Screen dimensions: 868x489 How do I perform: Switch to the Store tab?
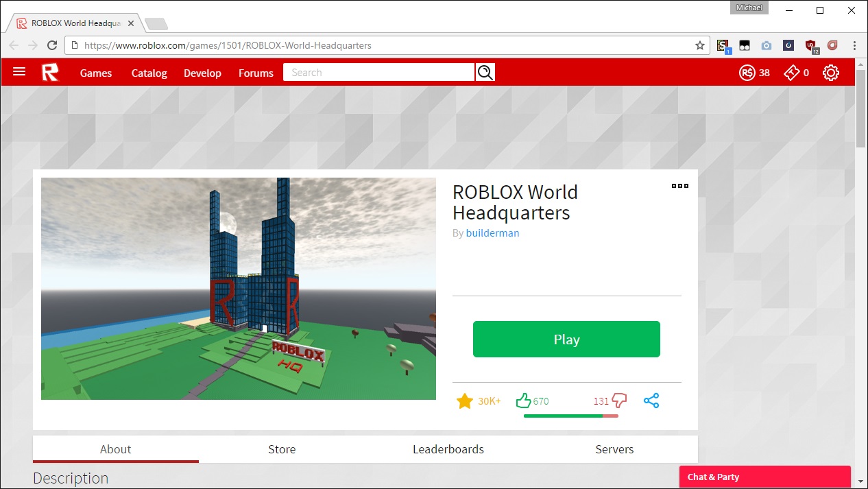[x=281, y=449]
